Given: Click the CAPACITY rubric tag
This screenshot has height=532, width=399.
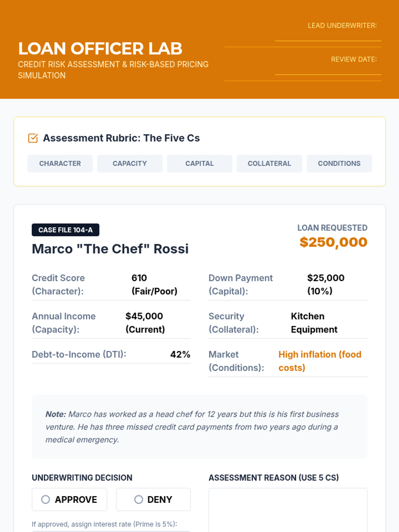Looking at the screenshot, I should tap(130, 164).
